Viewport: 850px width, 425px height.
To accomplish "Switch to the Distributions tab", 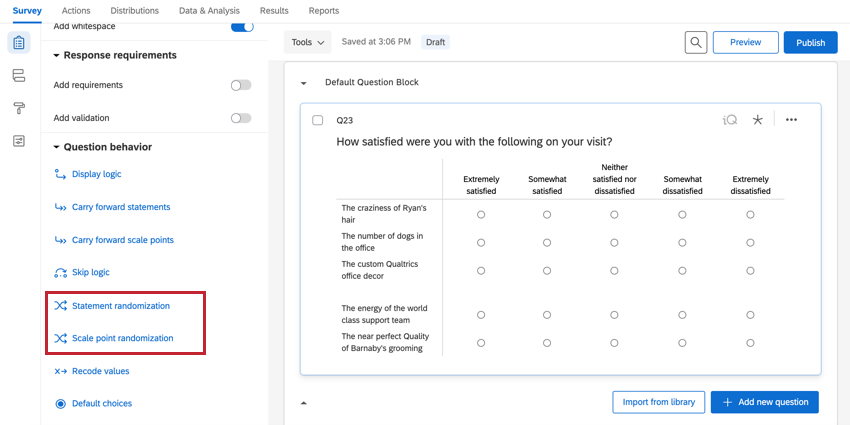I will tap(134, 11).
